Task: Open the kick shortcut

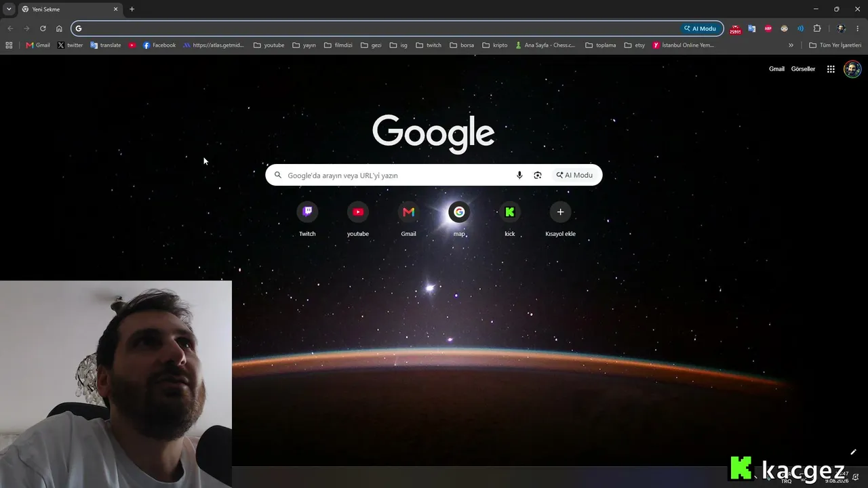Action: 510,219
